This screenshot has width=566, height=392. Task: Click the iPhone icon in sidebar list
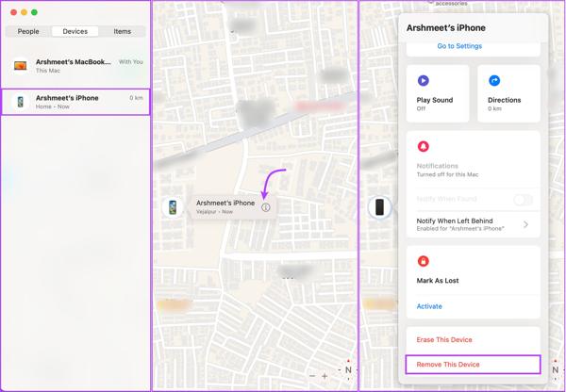(20, 102)
